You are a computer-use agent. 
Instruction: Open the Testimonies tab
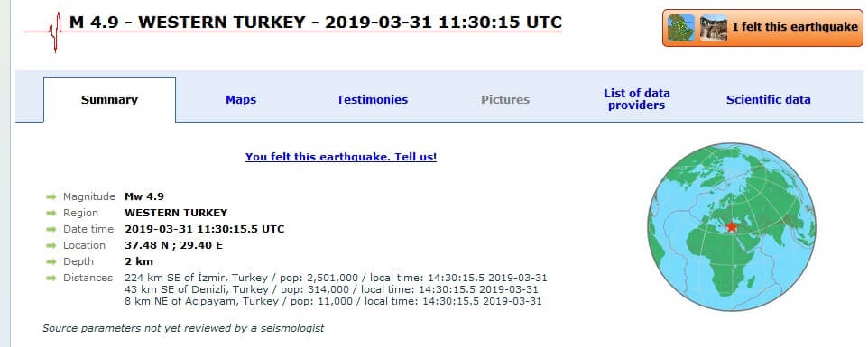[x=372, y=100]
